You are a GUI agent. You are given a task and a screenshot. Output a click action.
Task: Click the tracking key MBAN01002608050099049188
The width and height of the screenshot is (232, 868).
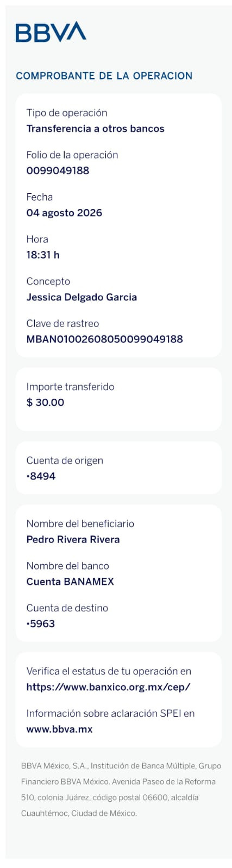(104, 339)
